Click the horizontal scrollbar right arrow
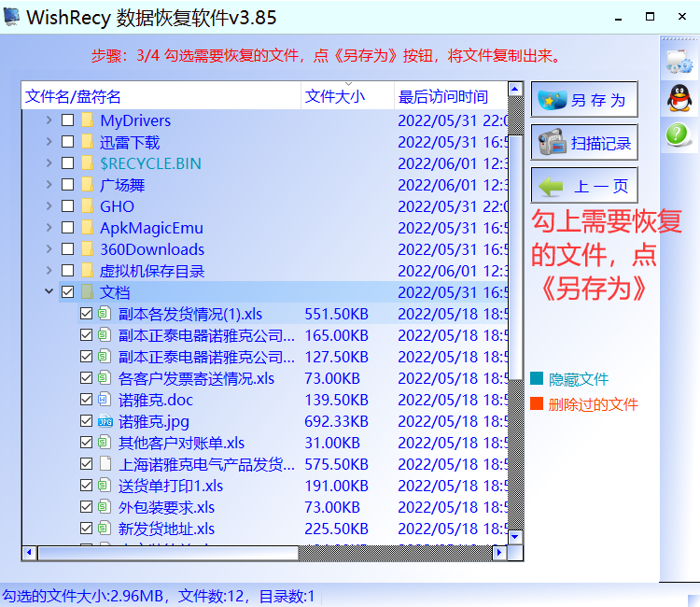 tap(499, 553)
